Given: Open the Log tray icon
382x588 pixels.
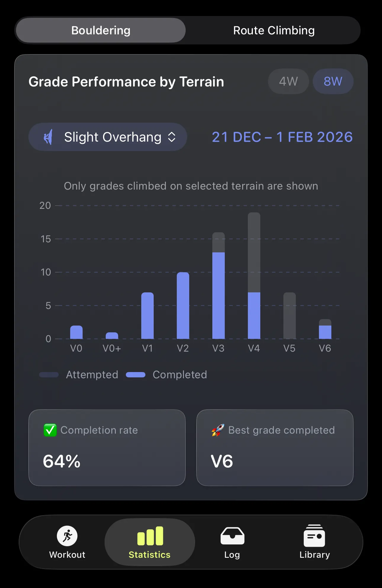Looking at the screenshot, I should tap(232, 536).
